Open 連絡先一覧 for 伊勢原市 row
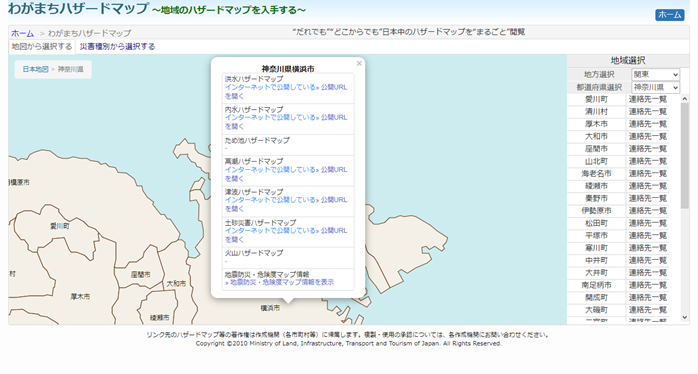The height and width of the screenshot is (374, 698). coord(648,211)
